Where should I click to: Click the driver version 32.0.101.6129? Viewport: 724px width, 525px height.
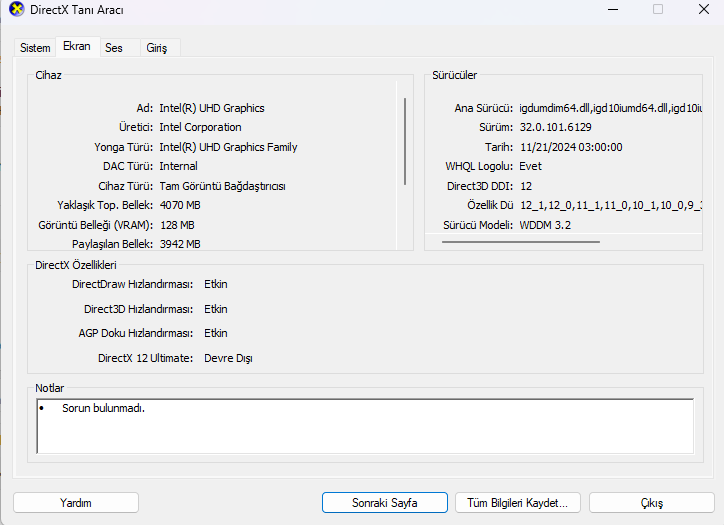[x=555, y=127]
